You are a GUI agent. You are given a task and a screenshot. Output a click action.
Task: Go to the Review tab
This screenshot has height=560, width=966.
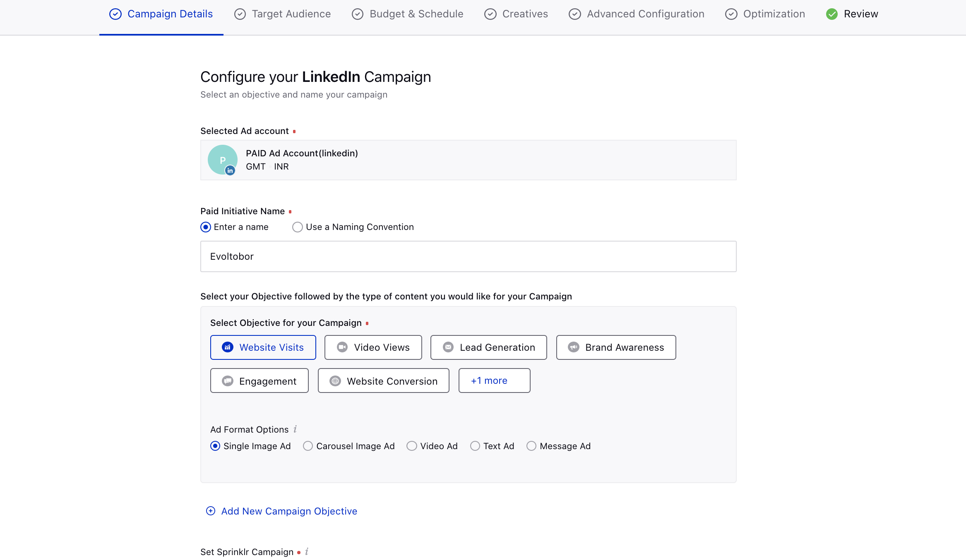click(x=852, y=14)
